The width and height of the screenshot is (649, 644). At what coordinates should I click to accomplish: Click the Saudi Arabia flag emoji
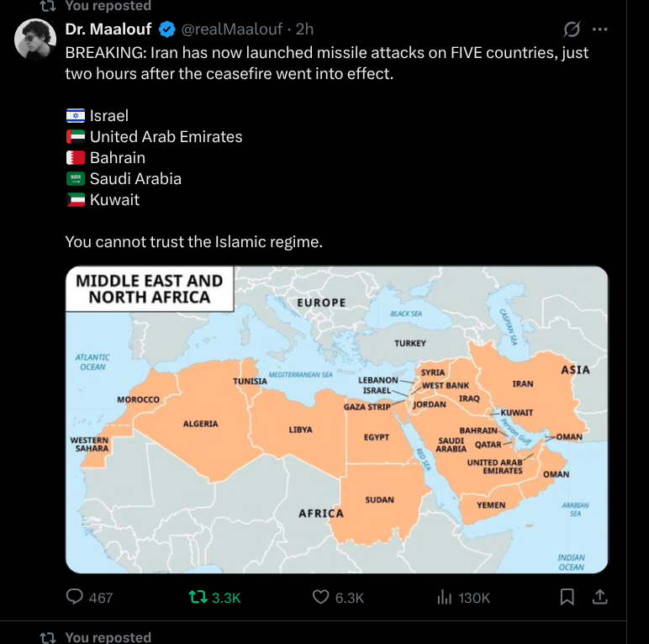[76, 179]
